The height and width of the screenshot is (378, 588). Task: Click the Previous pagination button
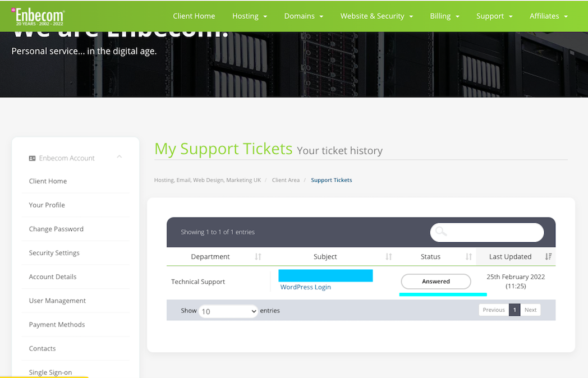494,310
